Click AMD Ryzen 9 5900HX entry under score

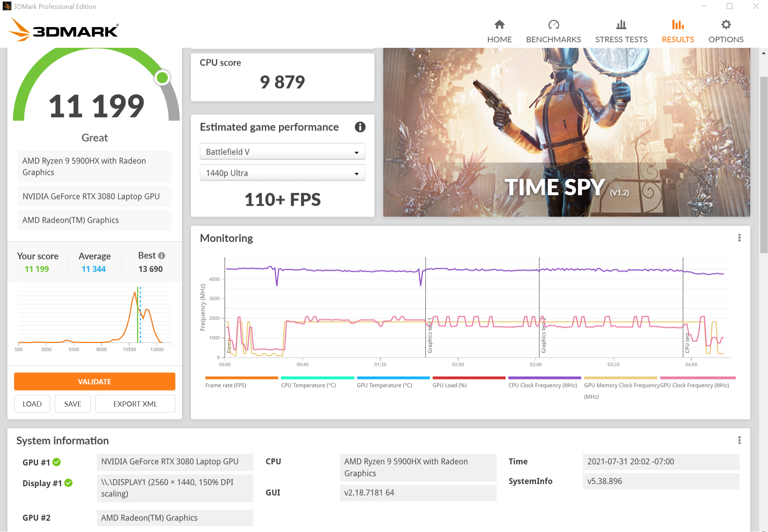coord(95,166)
